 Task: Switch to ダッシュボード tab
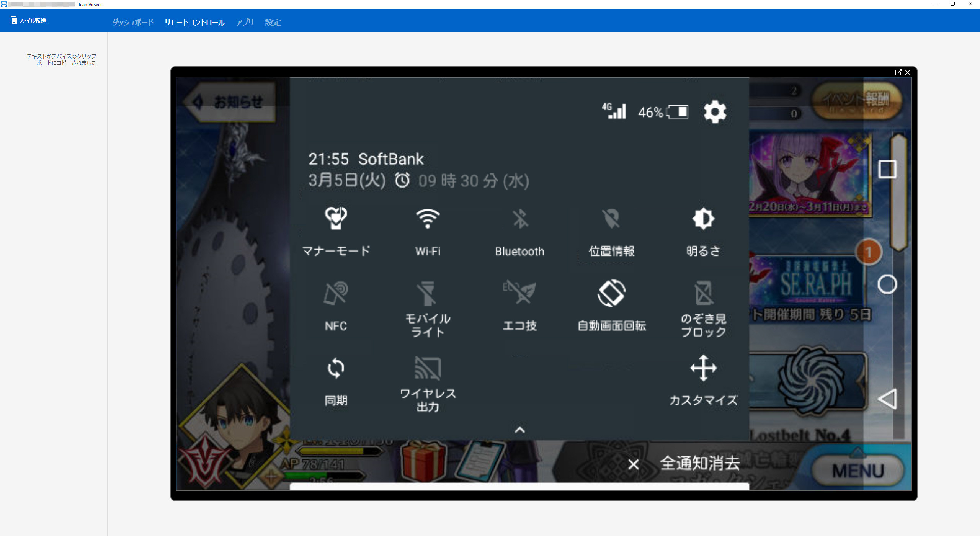coord(132,22)
